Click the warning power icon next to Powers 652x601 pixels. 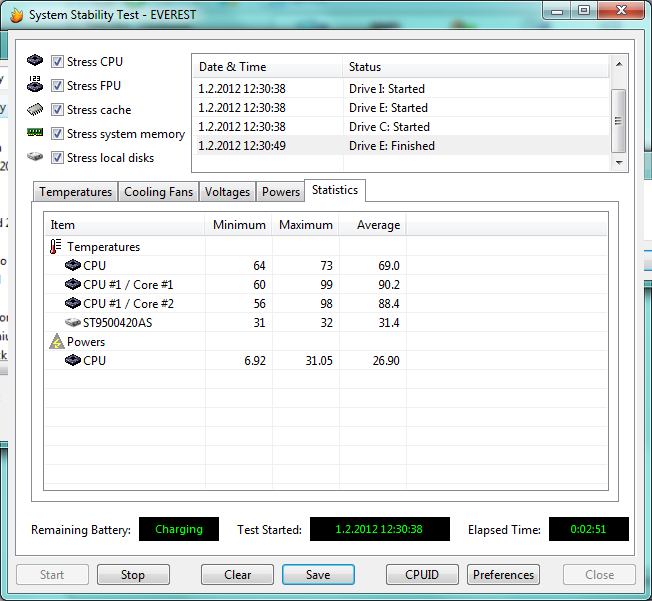(57, 341)
